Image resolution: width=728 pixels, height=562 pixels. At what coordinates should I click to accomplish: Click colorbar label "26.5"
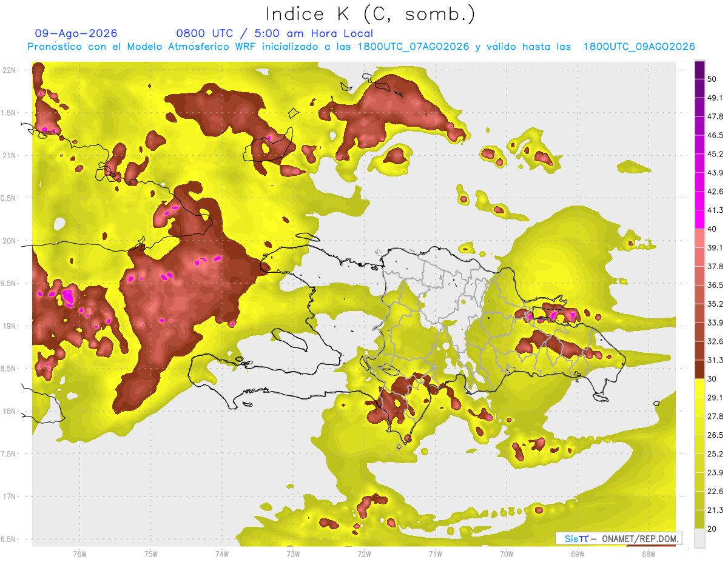pyautogui.click(x=715, y=435)
